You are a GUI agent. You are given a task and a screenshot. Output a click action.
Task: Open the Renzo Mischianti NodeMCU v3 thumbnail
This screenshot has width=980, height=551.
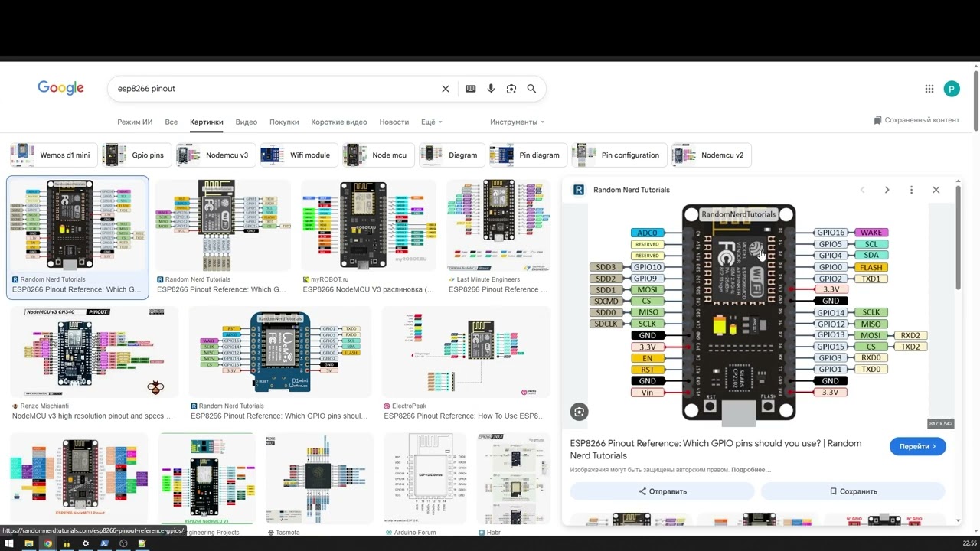pyautogui.click(x=94, y=353)
